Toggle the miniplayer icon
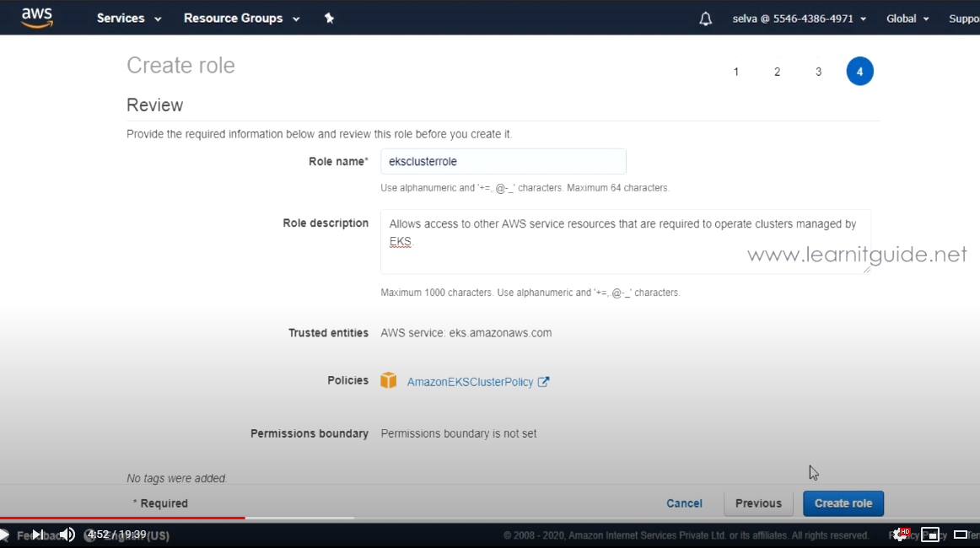The height and width of the screenshot is (548, 980). tap(930, 535)
